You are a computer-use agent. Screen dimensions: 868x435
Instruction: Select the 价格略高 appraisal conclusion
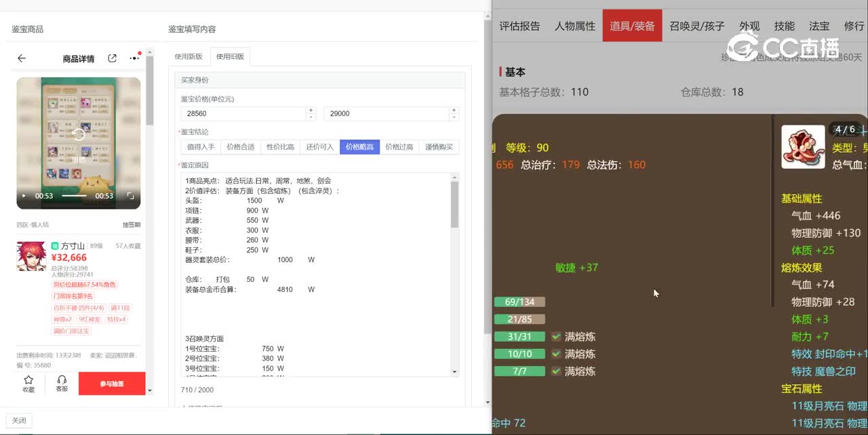click(359, 147)
